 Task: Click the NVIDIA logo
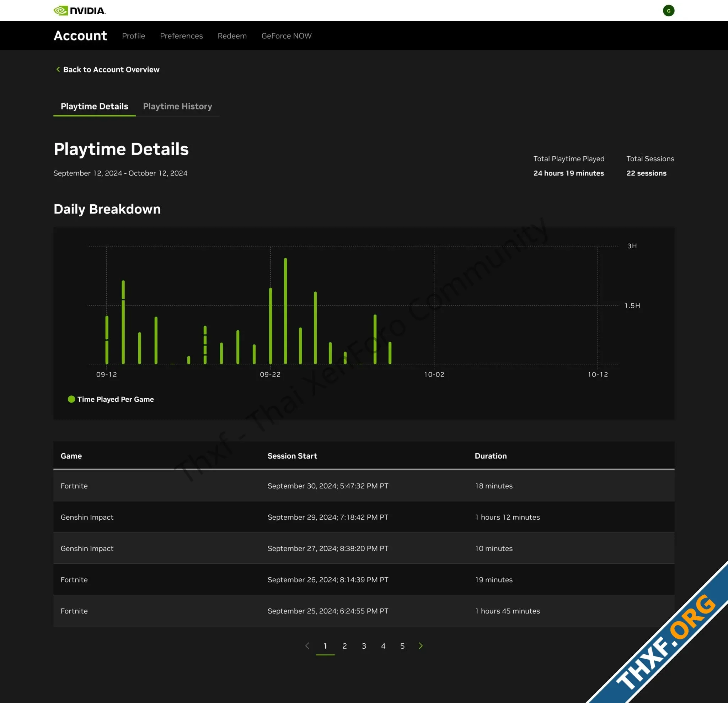[80, 10]
